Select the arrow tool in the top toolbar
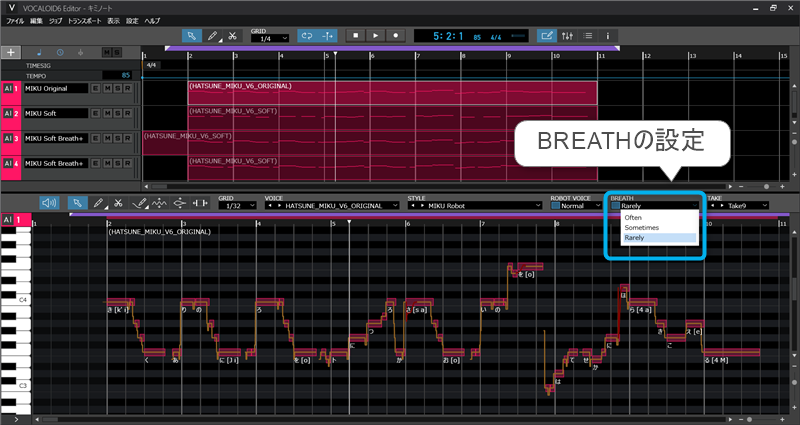The height and width of the screenshot is (425, 800). click(192, 36)
